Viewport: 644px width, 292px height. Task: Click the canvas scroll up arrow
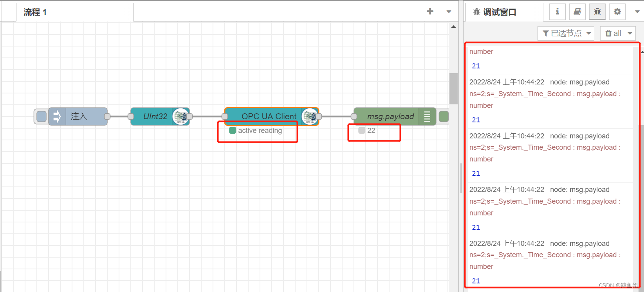pos(453,27)
